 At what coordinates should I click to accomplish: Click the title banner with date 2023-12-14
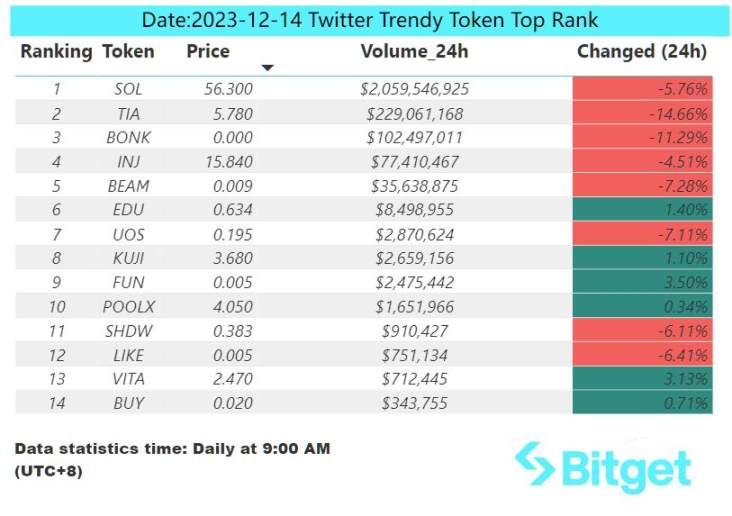(x=370, y=21)
